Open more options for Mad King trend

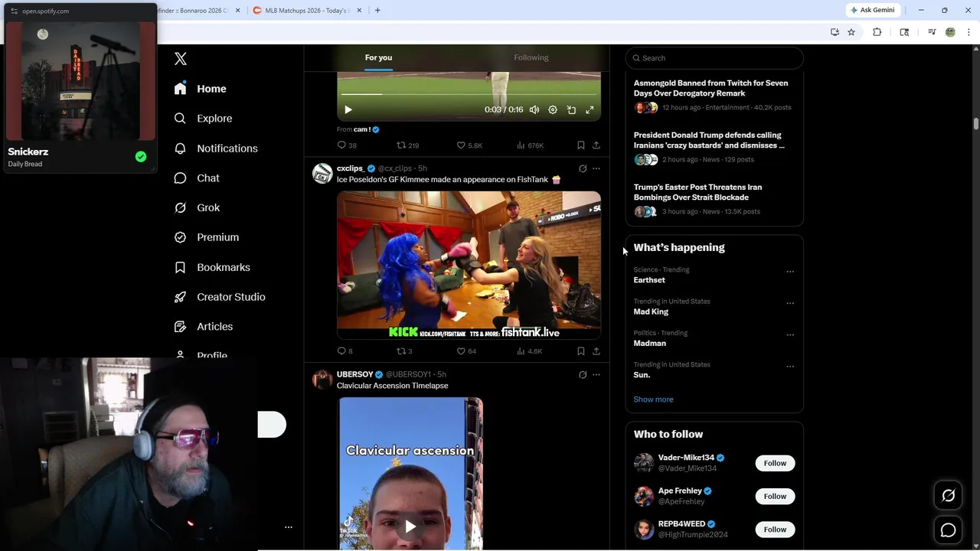(790, 303)
